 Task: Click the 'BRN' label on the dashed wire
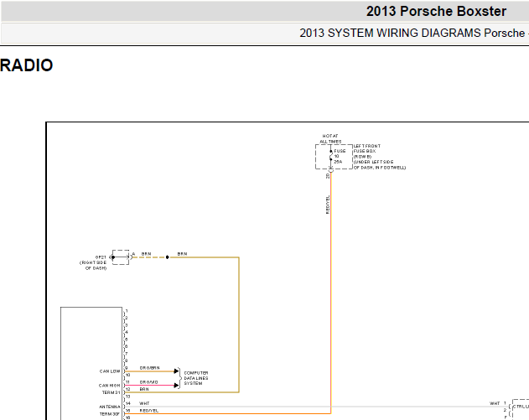click(146, 254)
